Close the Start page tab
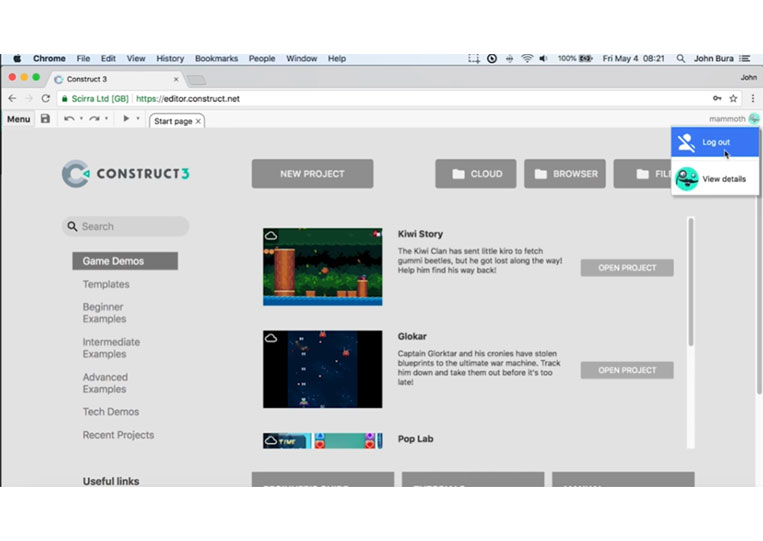Viewport: 763px width, 541px height. click(x=198, y=121)
